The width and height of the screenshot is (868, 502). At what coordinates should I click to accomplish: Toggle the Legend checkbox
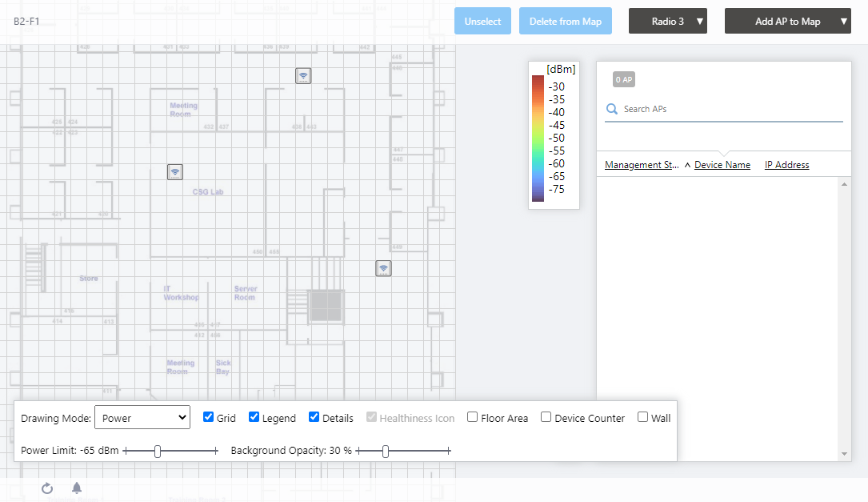[x=254, y=417]
